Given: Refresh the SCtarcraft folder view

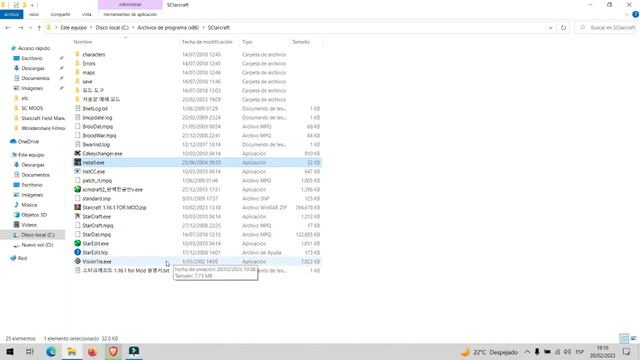Looking at the screenshot, I should [563, 28].
